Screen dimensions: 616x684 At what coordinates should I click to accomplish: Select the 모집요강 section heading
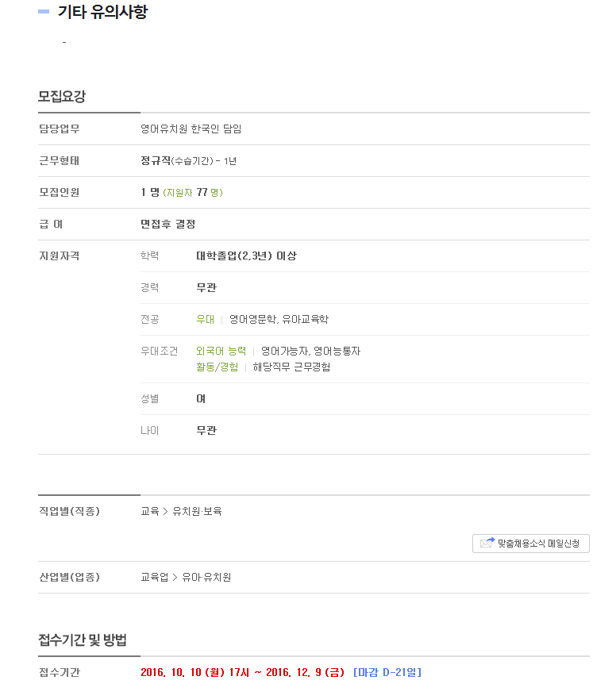point(62,96)
